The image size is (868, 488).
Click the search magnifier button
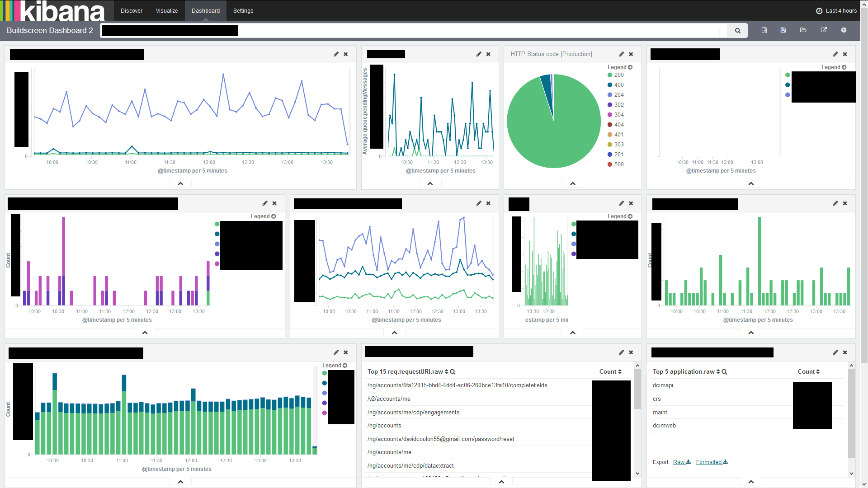[x=737, y=31]
